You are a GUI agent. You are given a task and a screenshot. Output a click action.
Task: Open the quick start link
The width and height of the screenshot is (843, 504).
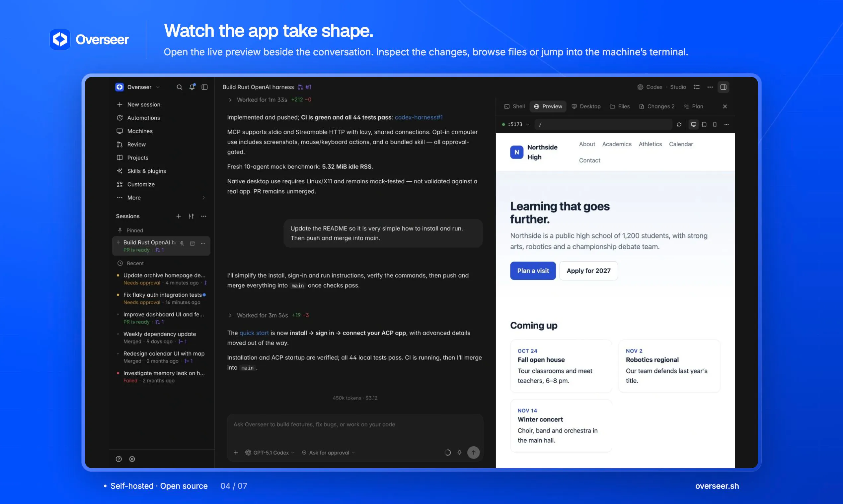tap(254, 333)
